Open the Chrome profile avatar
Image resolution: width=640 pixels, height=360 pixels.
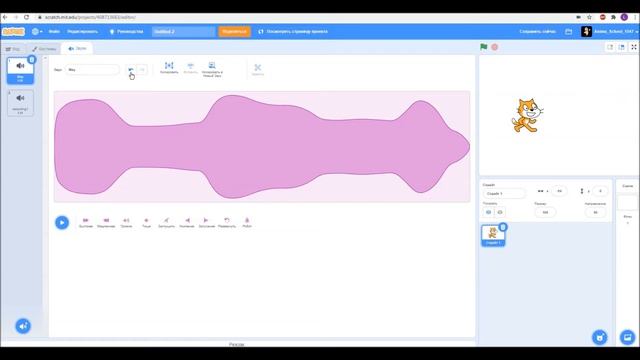pos(624,17)
